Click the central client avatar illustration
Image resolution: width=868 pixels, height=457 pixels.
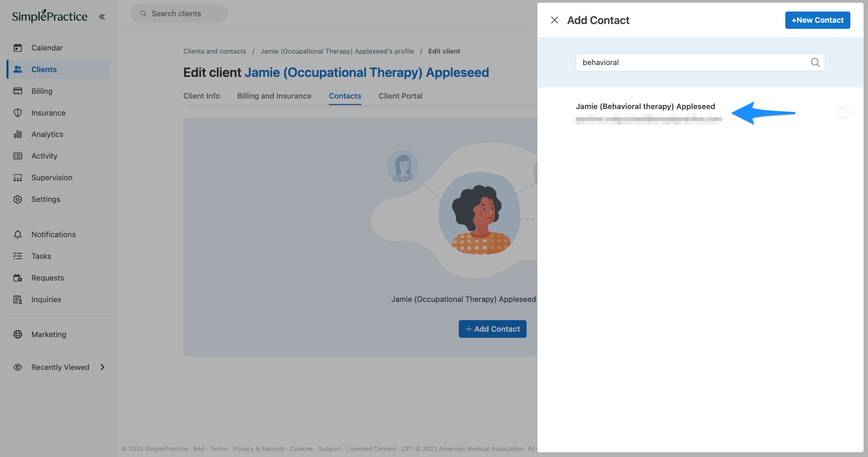[479, 213]
